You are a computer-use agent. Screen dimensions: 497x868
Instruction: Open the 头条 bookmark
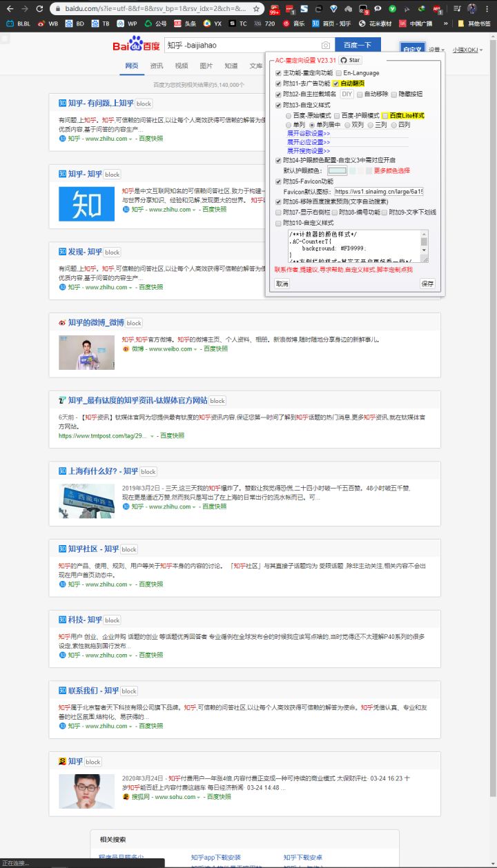184,23
